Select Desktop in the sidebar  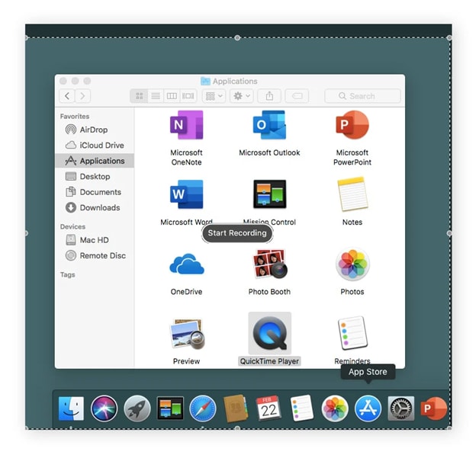95,177
